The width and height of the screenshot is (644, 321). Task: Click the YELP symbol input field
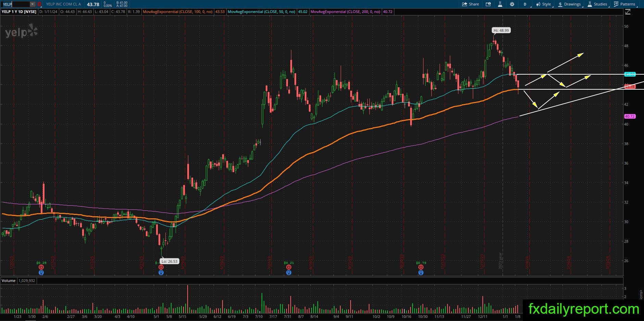pyautogui.click(x=16, y=4)
